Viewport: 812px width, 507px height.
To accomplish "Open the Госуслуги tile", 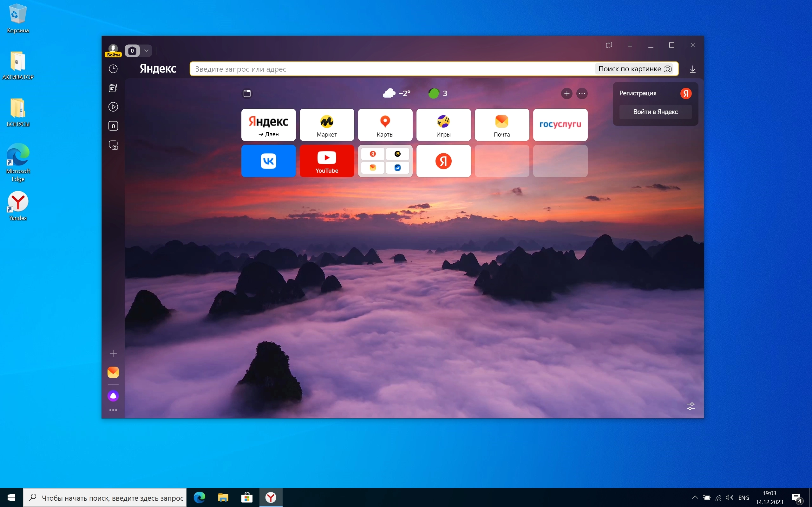I will 560,125.
